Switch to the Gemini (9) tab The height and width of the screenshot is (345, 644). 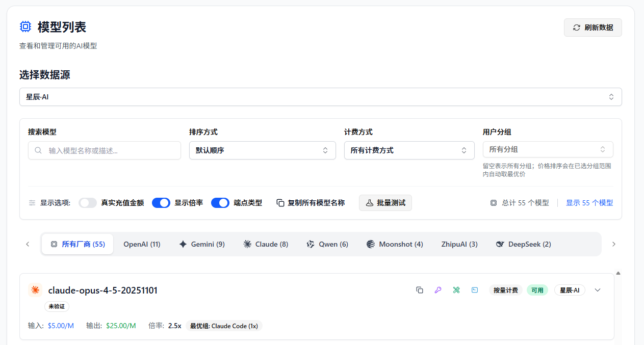(202, 244)
